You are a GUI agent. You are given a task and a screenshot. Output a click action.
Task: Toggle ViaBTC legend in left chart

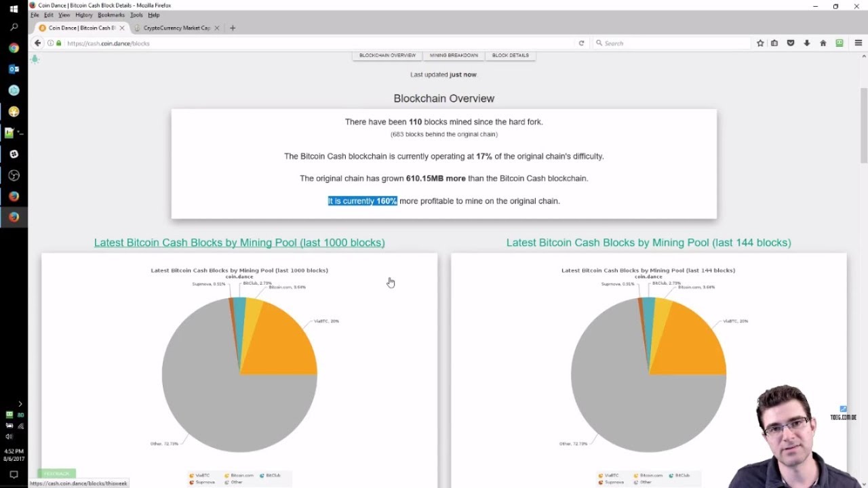199,476
